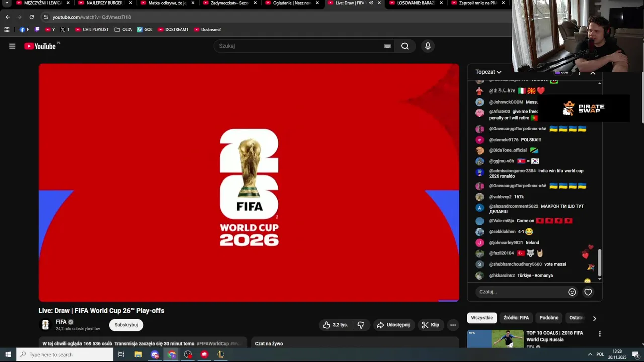Mute the Live: Draw tab audio icon
Viewport: 644px width, 362px height.
[371, 3]
